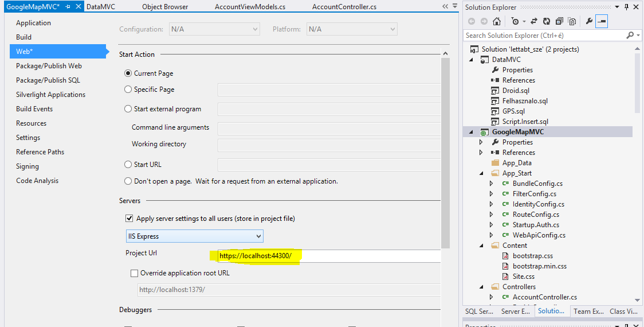
Task: Click the magnifier icon in Solution Explorer search
Action: click(630, 36)
